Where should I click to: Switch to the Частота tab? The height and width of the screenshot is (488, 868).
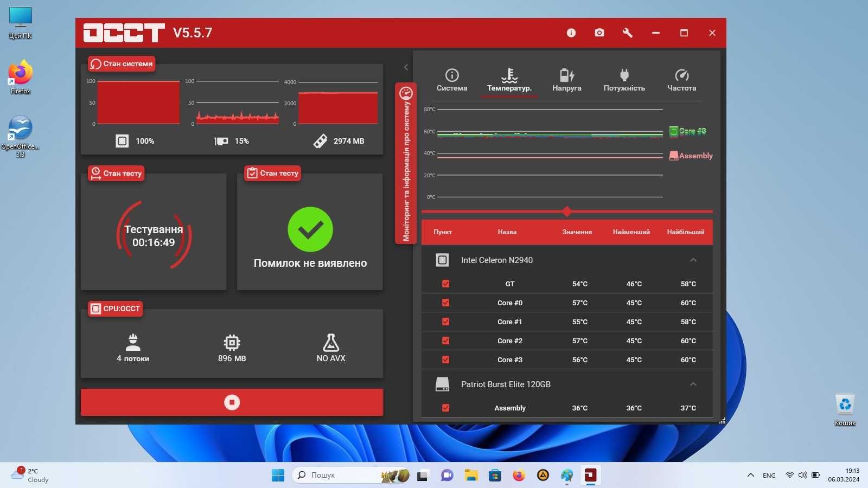[681, 80]
